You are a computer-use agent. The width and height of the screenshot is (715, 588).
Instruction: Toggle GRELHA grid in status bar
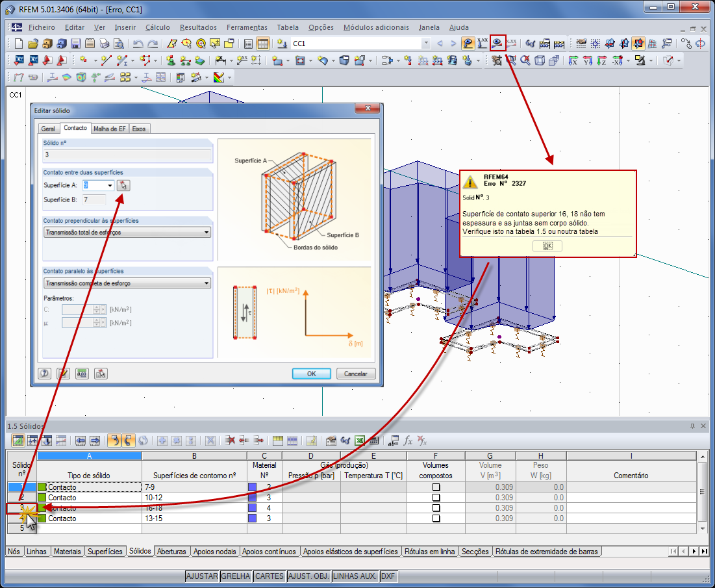[x=236, y=576]
